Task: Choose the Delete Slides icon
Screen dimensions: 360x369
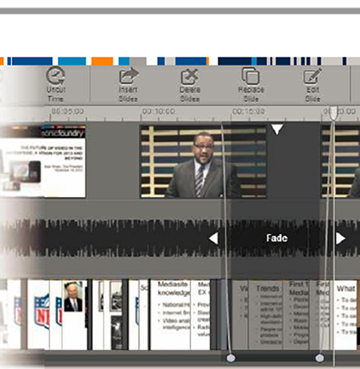Action: tap(189, 85)
